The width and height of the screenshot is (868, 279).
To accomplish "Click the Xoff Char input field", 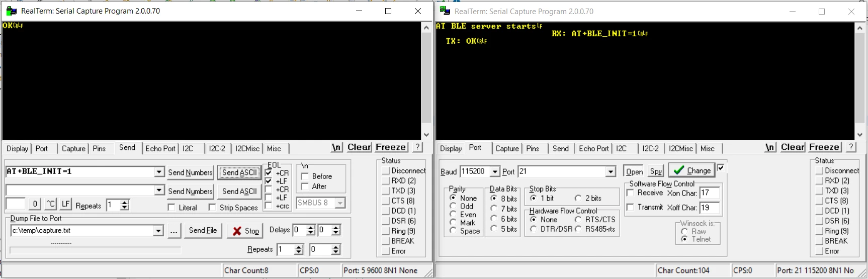I will click(x=709, y=207).
